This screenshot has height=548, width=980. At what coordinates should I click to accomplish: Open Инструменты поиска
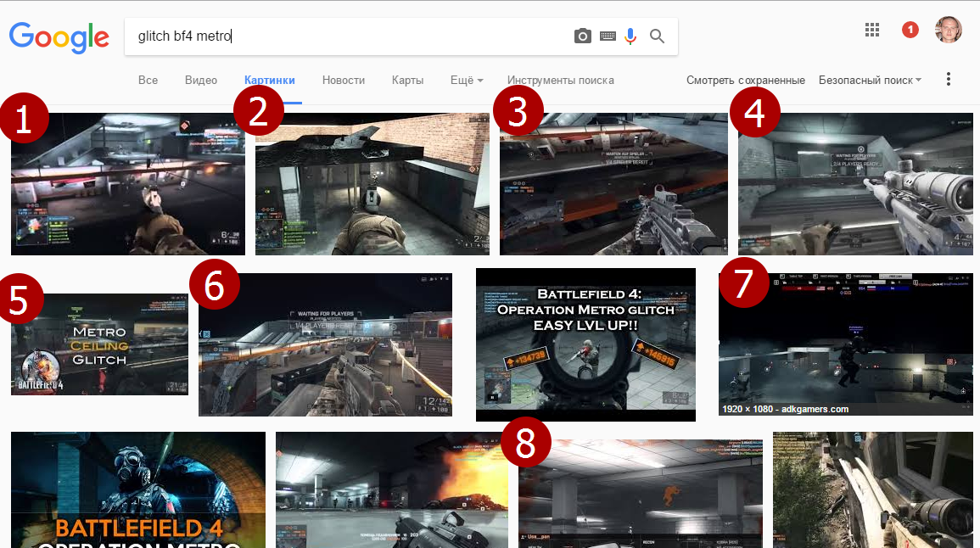561,80
